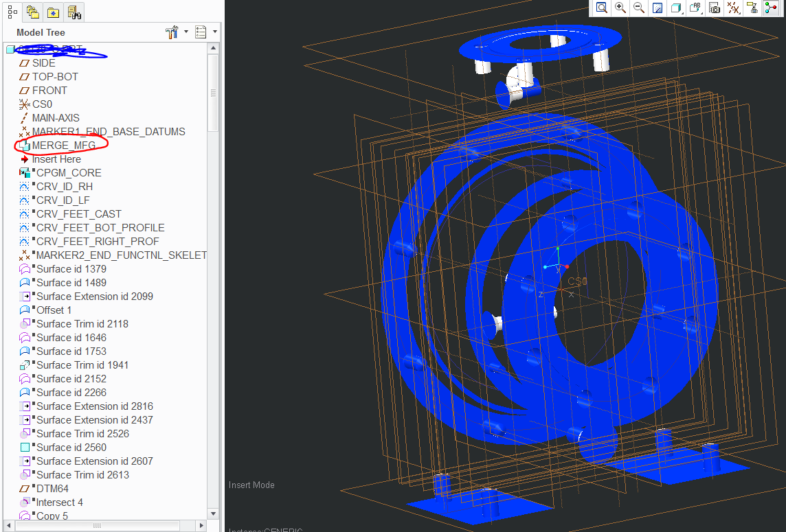Select CPGM_CORE feature in tree
Screen dimensions: 786x532
[x=69, y=173]
